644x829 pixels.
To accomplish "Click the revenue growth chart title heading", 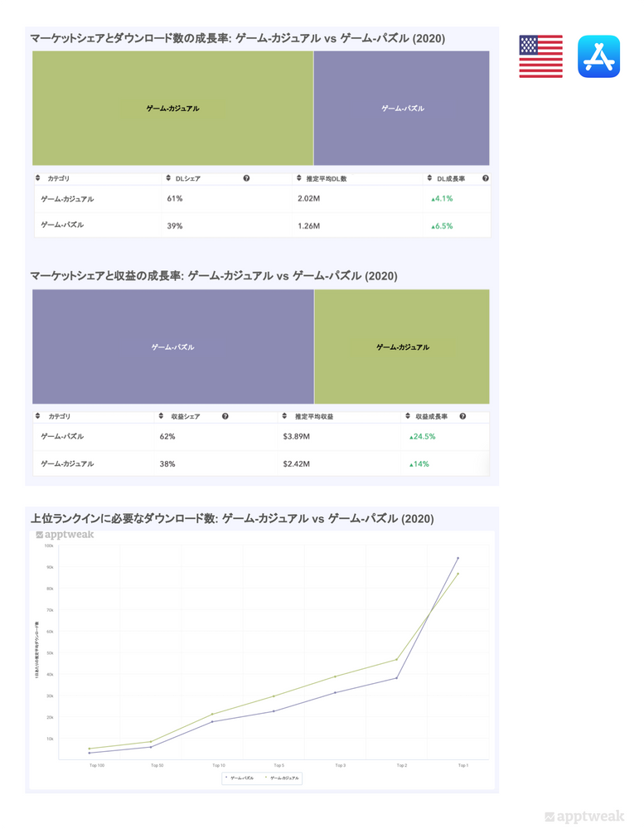I will click(214, 275).
